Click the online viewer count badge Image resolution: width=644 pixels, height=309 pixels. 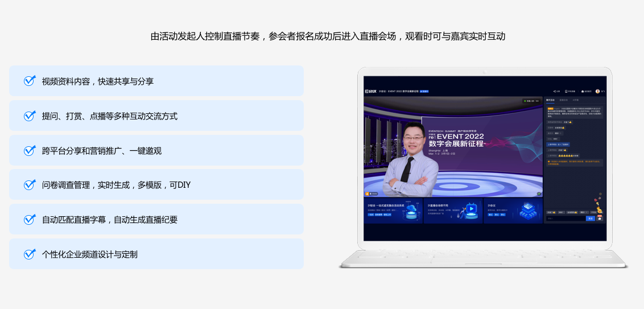pos(531,101)
